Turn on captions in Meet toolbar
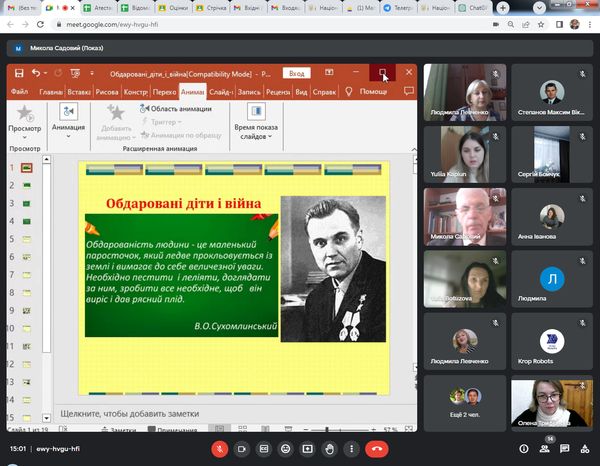 (x=265, y=449)
